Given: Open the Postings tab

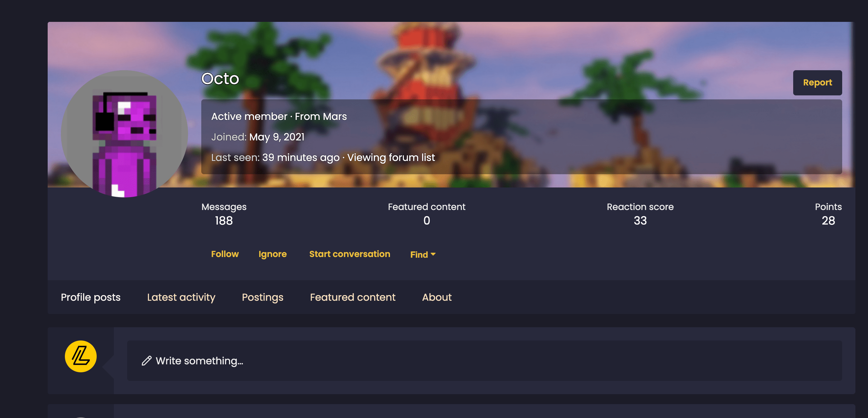Looking at the screenshot, I should (263, 297).
